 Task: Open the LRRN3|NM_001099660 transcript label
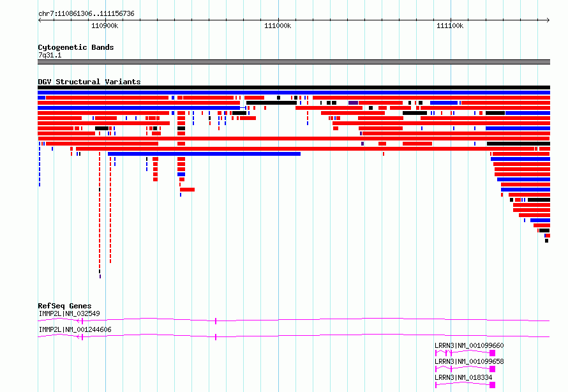(x=469, y=345)
